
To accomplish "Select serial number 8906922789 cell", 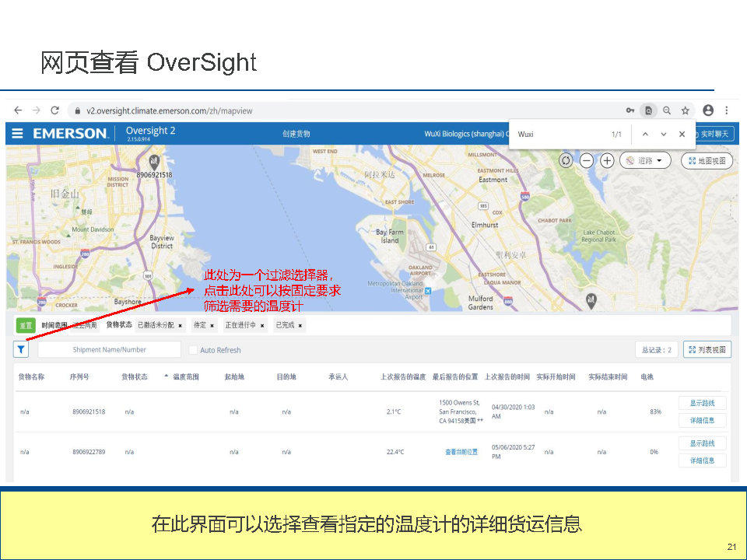I will (x=89, y=452).
